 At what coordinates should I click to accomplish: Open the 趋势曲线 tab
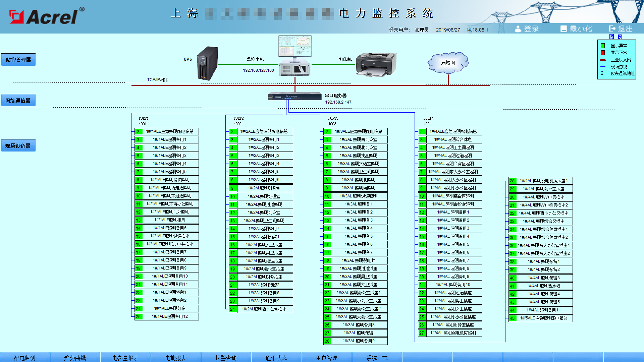pos(75,358)
